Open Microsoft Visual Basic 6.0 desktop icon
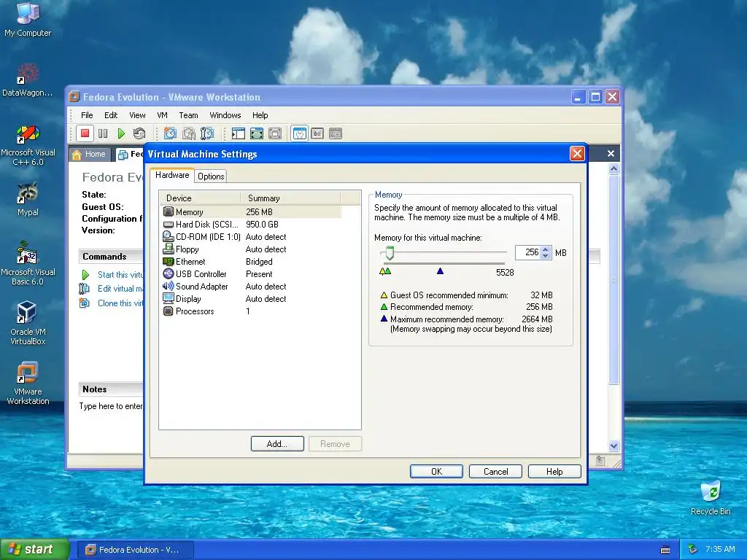Viewport: 747px width, 560px height. (x=28, y=263)
